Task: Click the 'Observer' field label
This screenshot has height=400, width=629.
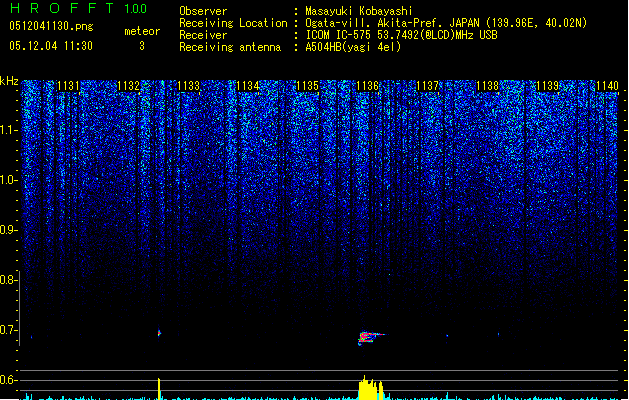Action: 203,11
